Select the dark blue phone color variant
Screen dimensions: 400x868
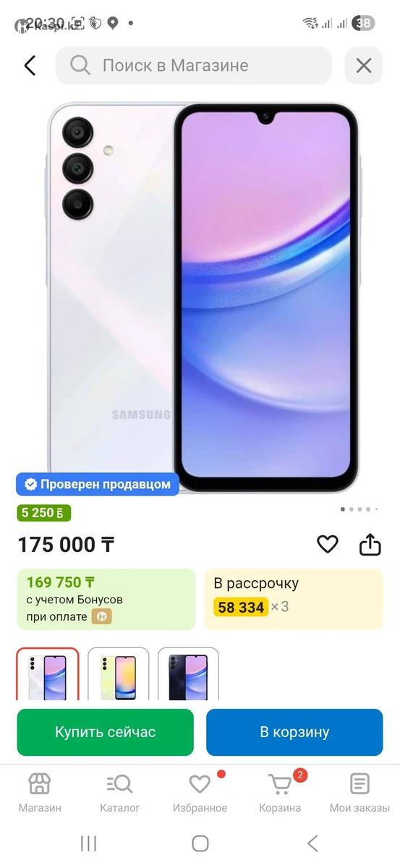point(188,674)
